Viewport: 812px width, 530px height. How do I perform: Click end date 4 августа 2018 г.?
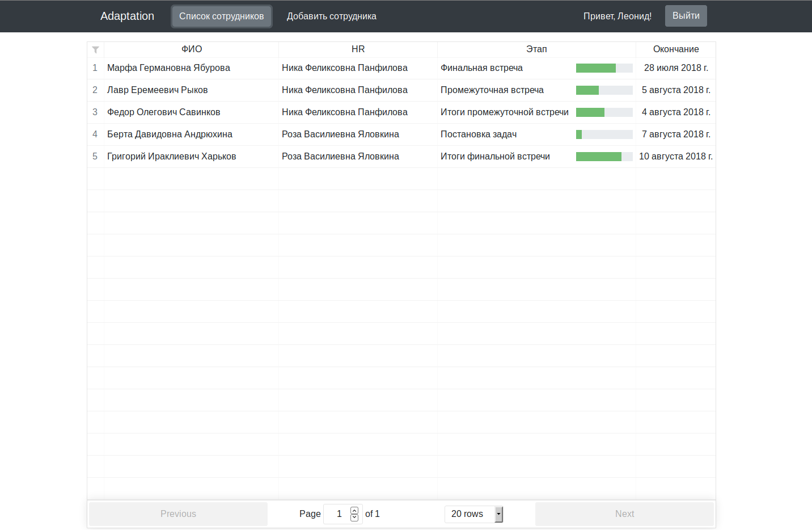(x=676, y=112)
